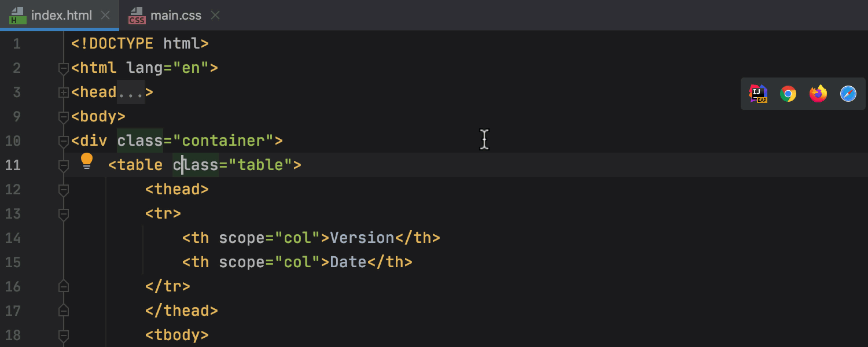Image resolution: width=868 pixels, height=347 pixels.
Task: Preview index.html in Safari
Action: pos(848,93)
